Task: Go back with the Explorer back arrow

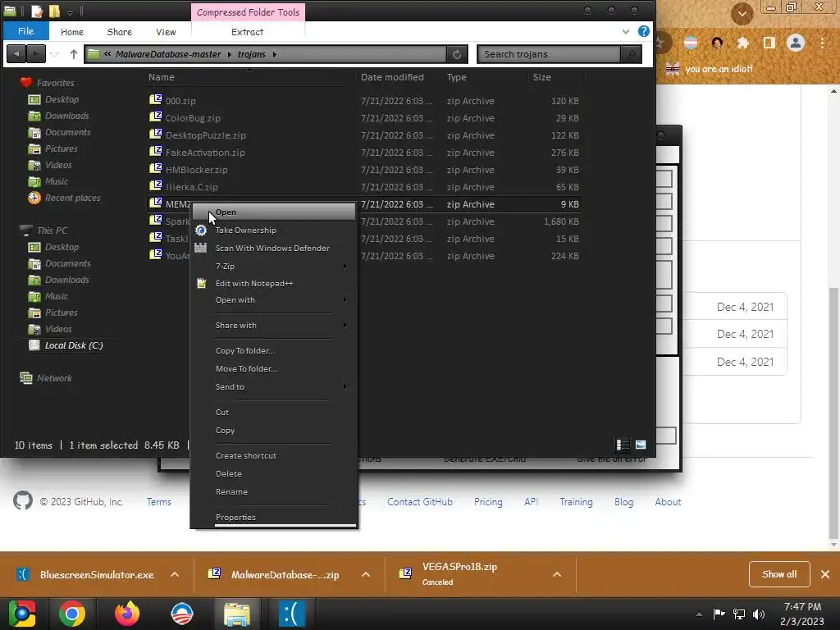Action: click(x=16, y=53)
